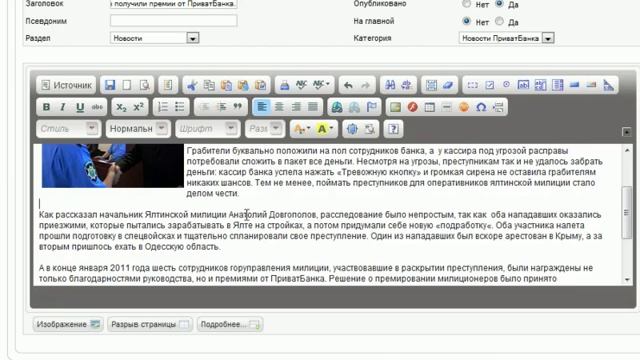Insert image from editor toolbar
Viewport: 640px width, 360px height.
(395, 107)
